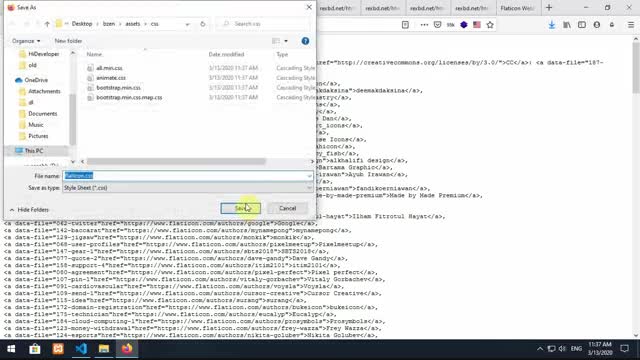Go up one folder level arrow
The width and height of the screenshot is (640, 360).
point(47,24)
